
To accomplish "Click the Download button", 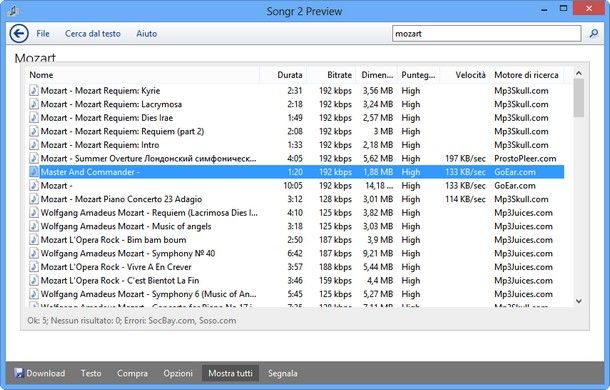I will pyautogui.click(x=40, y=373).
